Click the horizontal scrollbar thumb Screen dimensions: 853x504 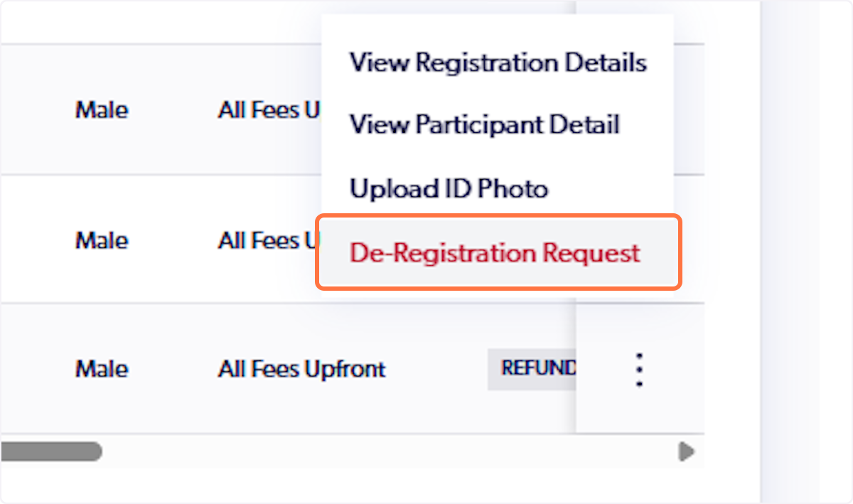tap(51, 451)
